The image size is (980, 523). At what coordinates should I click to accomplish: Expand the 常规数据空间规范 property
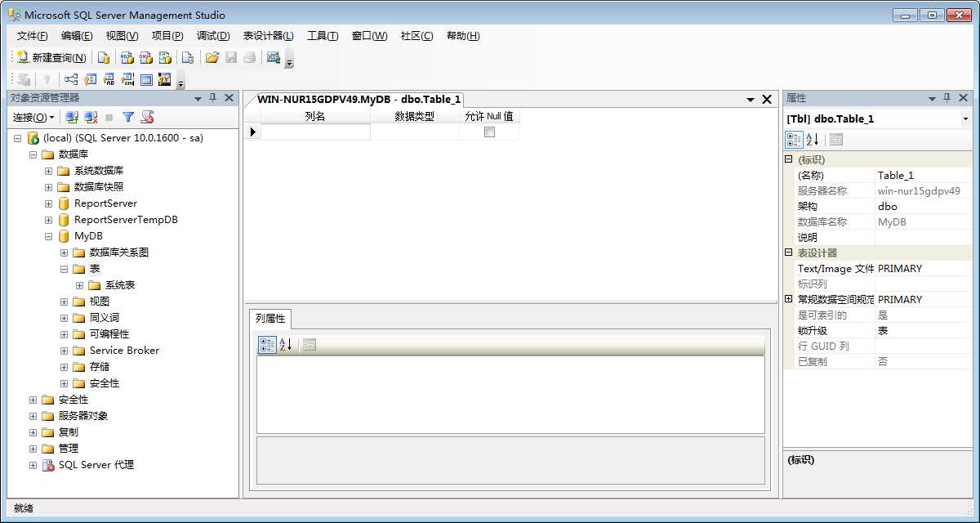(x=789, y=299)
